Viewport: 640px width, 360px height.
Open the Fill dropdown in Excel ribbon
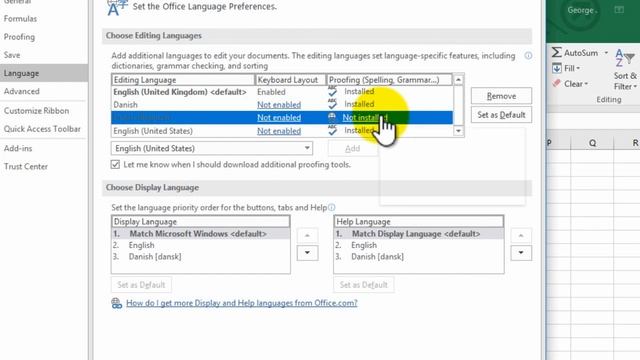pos(566,68)
